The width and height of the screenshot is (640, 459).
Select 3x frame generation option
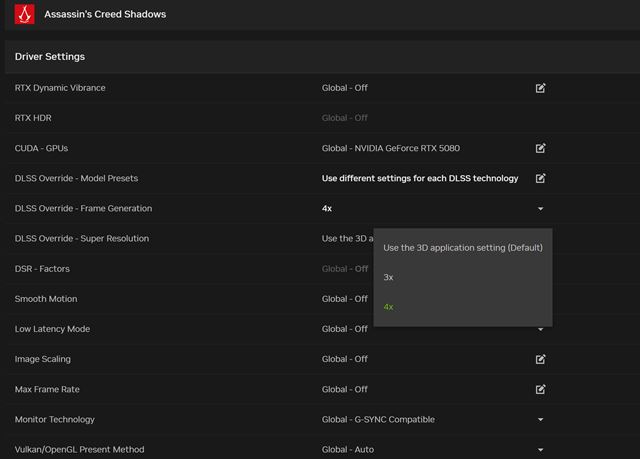coord(389,277)
